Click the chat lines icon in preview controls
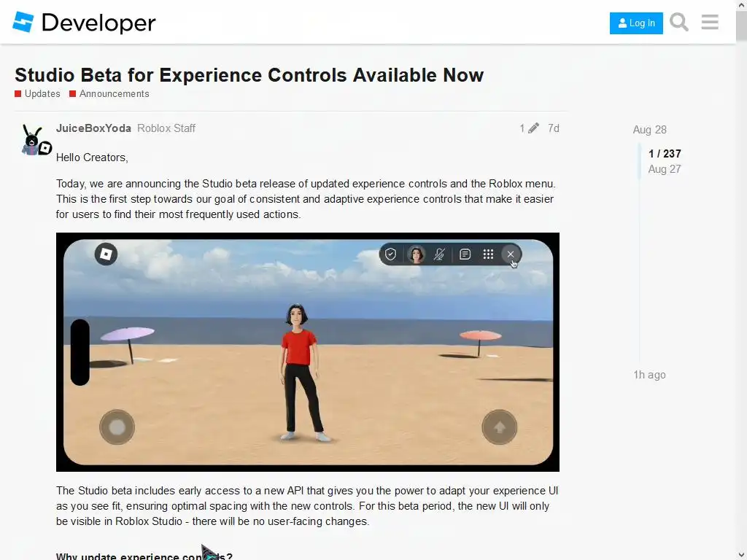747x560 pixels. click(x=465, y=254)
